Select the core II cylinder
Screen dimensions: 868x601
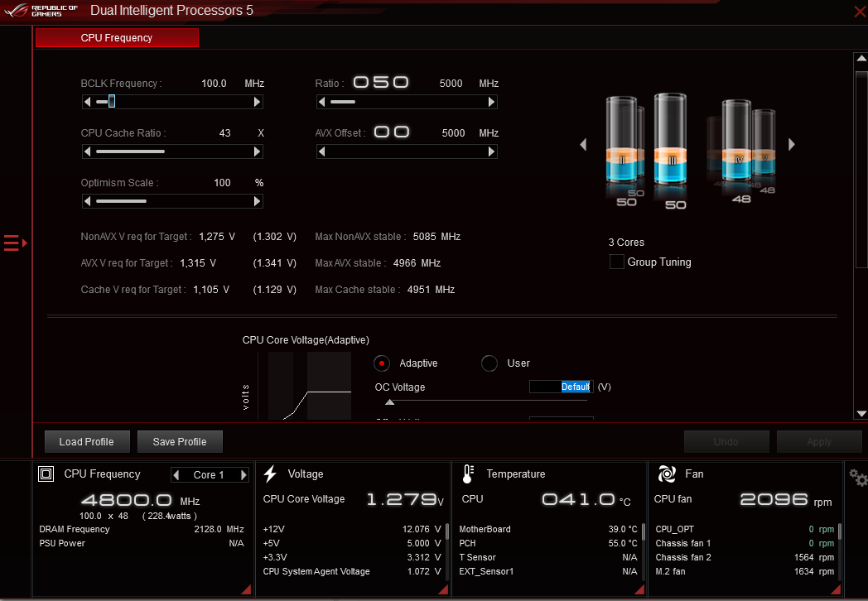[x=622, y=139]
